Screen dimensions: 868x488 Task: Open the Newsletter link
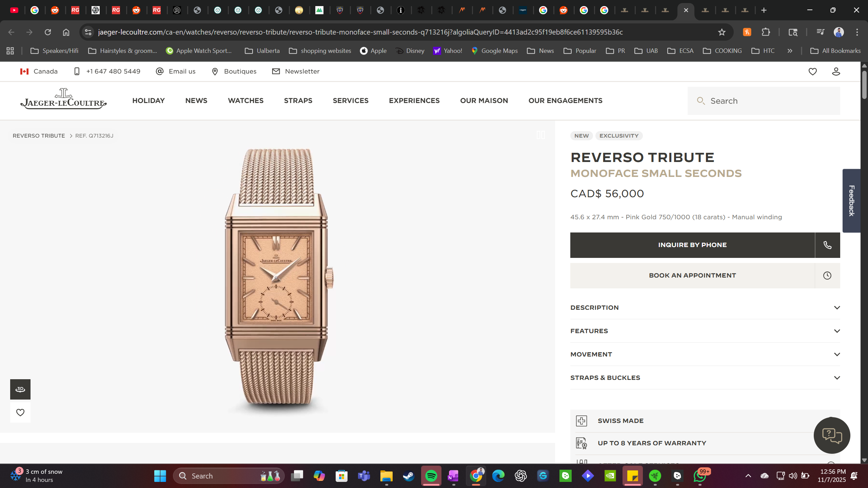(x=296, y=72)
